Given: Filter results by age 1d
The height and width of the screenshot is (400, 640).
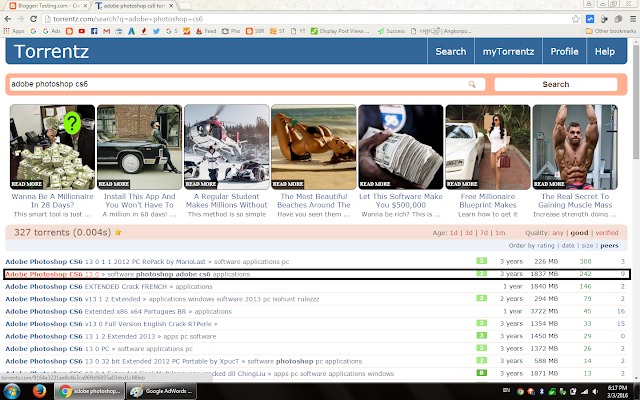Looking at the screenshot, I should click(x=453, y=233).
